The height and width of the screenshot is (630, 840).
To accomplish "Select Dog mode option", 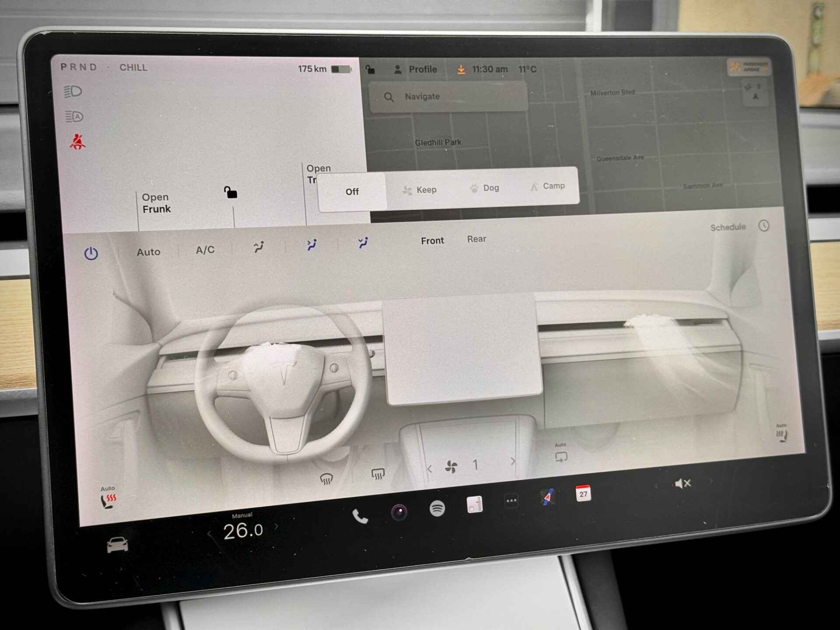I will (x=485, y=188).
